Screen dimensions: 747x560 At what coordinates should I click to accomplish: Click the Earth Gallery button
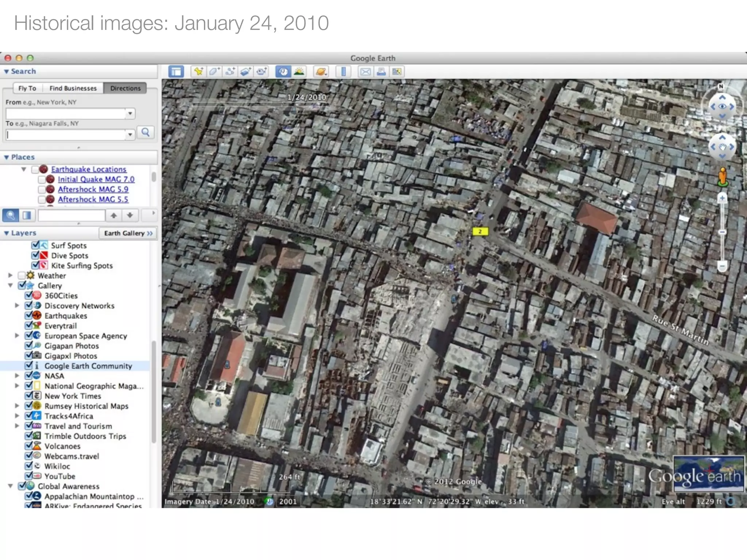(x=128, y=233)
